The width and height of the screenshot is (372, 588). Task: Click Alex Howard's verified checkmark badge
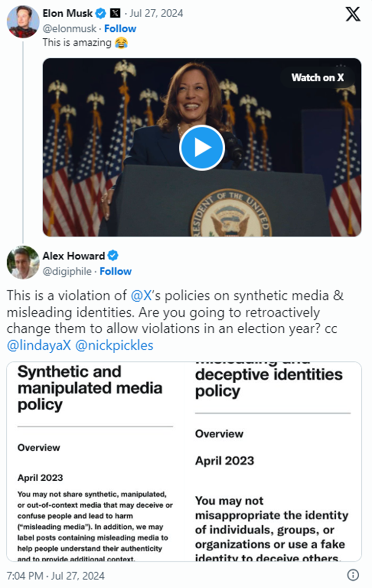(113, 256)
